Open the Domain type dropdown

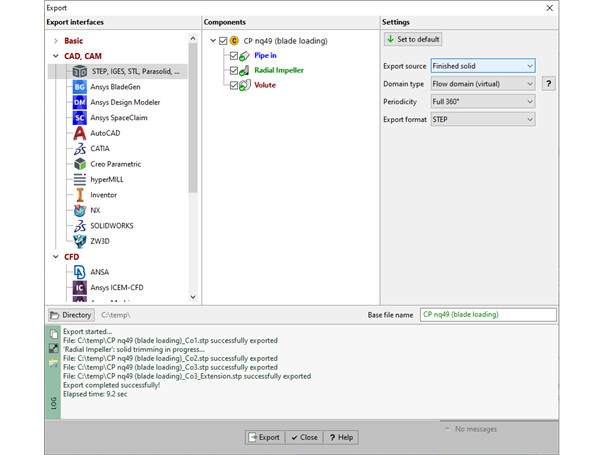(483, 83)
